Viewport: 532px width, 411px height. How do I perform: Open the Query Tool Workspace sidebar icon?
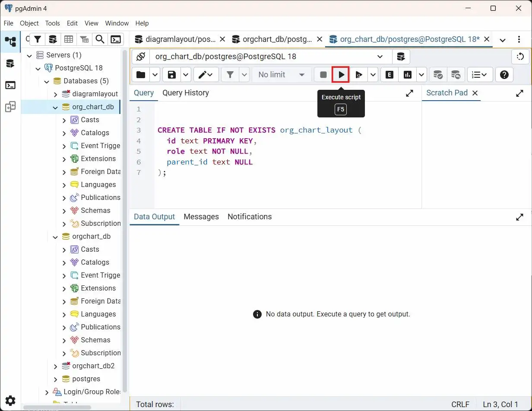[x=10, y=63]
